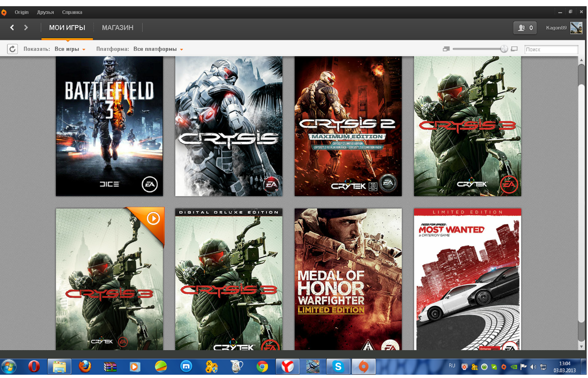Open the Maxthon browser taskbar icon
588x378 pixels.
pos(186,366)
